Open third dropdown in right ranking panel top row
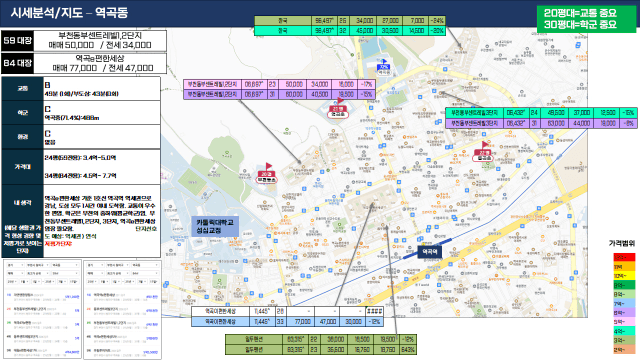640x360 pixels. pyautogui.click(x=145, y=265)
